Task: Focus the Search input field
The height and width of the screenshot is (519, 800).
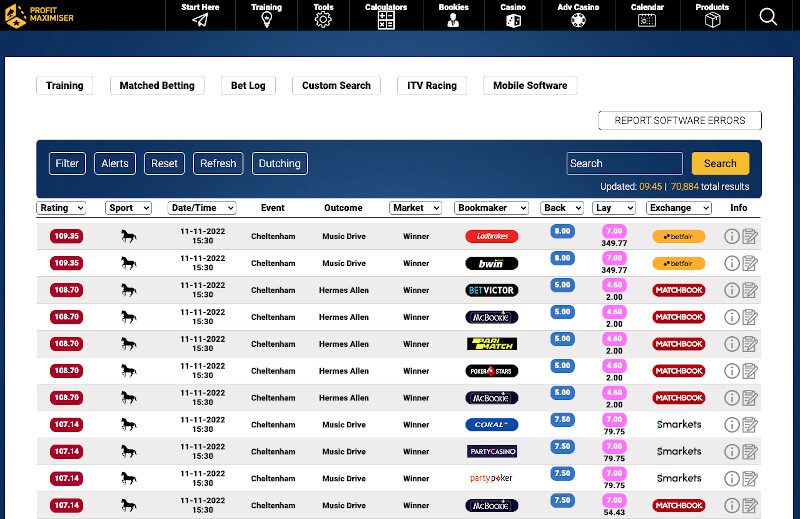Action: click(624, 163)
